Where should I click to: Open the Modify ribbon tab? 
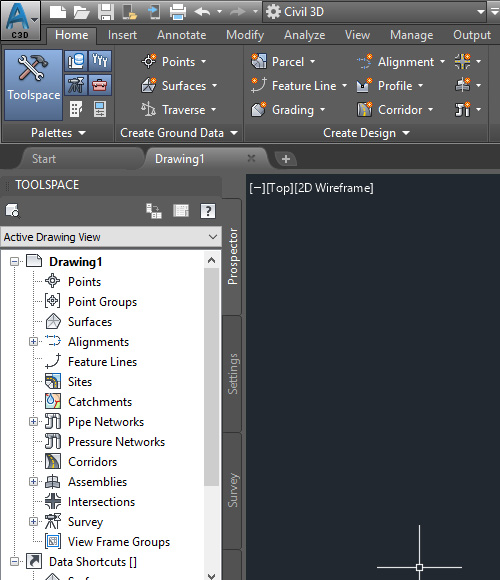pyautogui.click(x=245, y=35)
